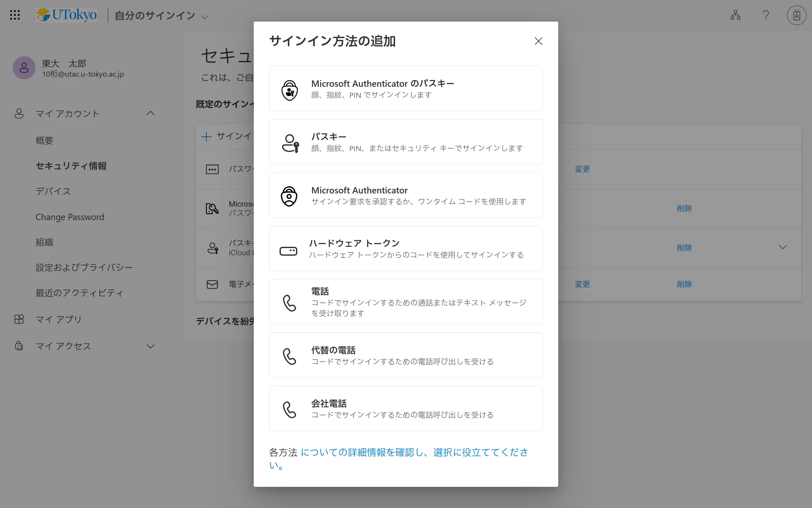Close the サインイン方法の追加 dialog
The image size is (812, 508).
[x=538, y=41]
